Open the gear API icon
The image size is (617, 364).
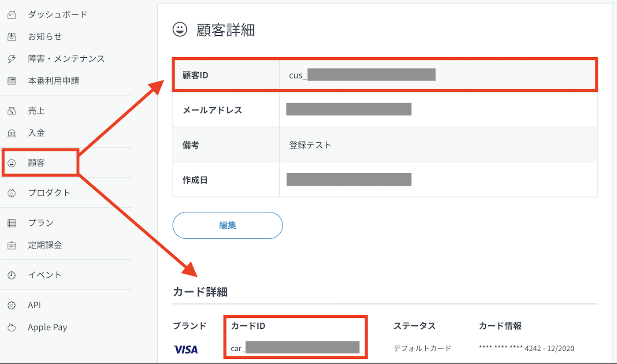click(12, 305)
